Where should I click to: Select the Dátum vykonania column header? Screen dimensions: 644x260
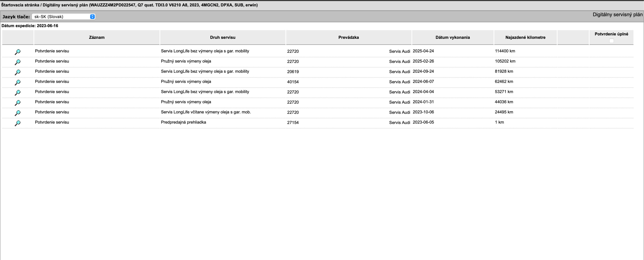point(453,37)
